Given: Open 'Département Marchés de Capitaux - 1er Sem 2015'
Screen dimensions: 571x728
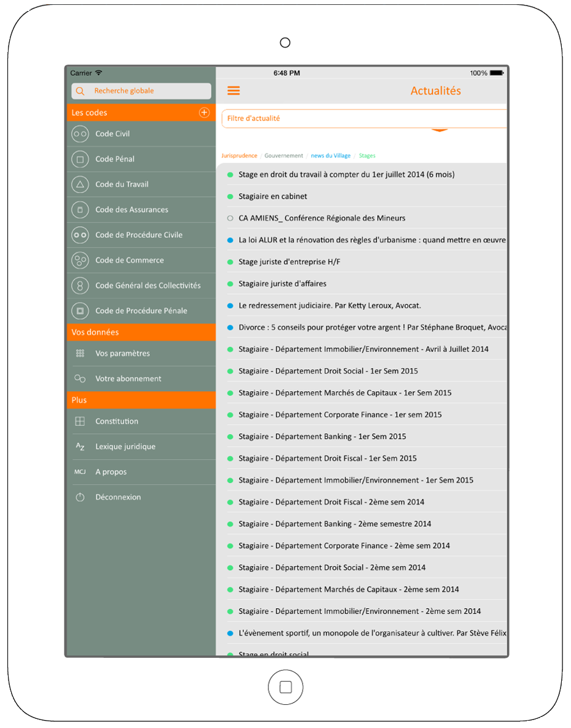Looking at the screenshot, I should (362, 393).
